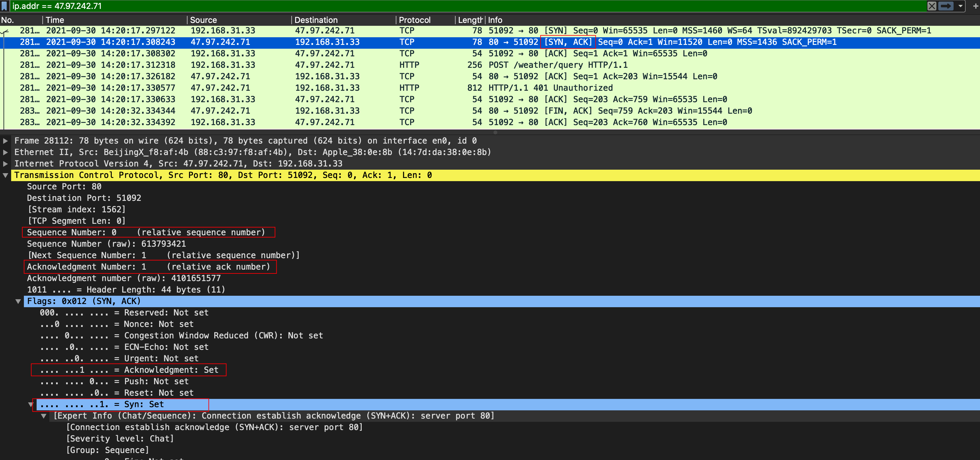Click time 14:20:32.334344 in FIN, ACK row
The image size is (980, 460).
pos(111,111)
